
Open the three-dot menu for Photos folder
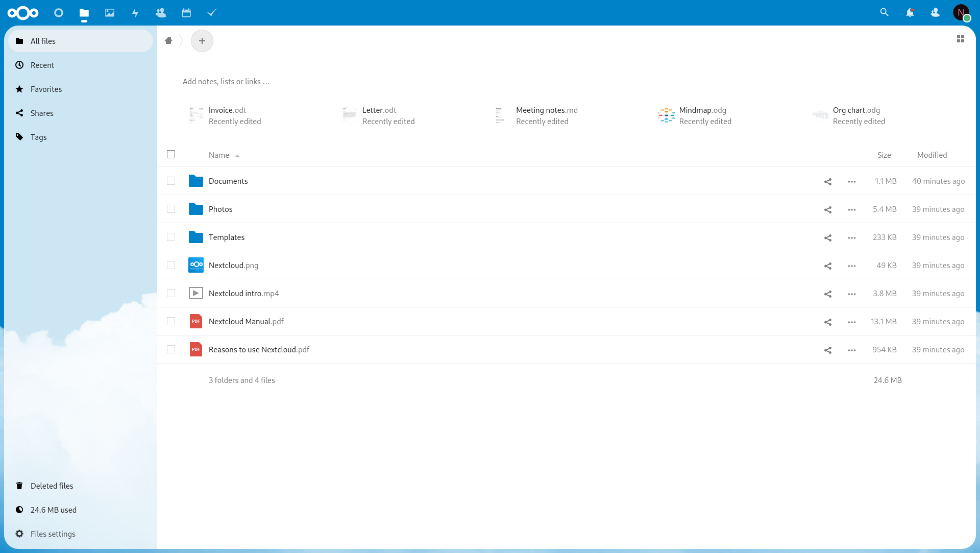(x=851, y=209)
